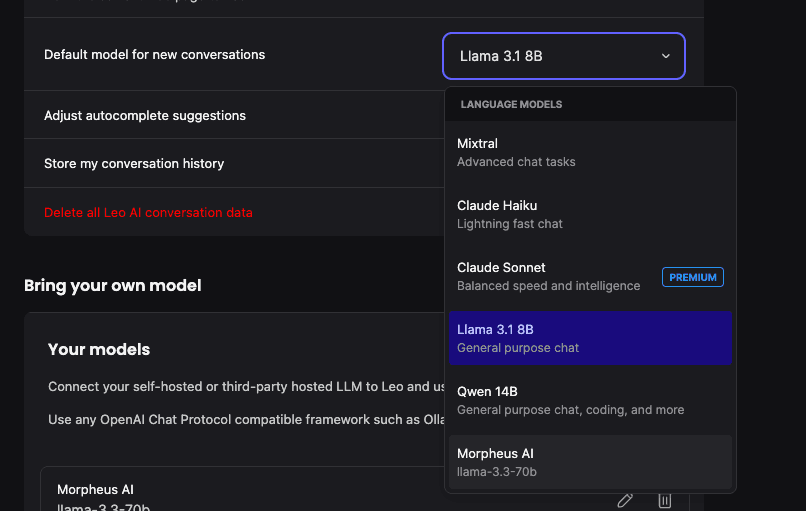The height and width of the screenshot is (511, 806).
Task: Pick the highlighted Llama 3.1 8B option
Action: [x=590, y=338]
